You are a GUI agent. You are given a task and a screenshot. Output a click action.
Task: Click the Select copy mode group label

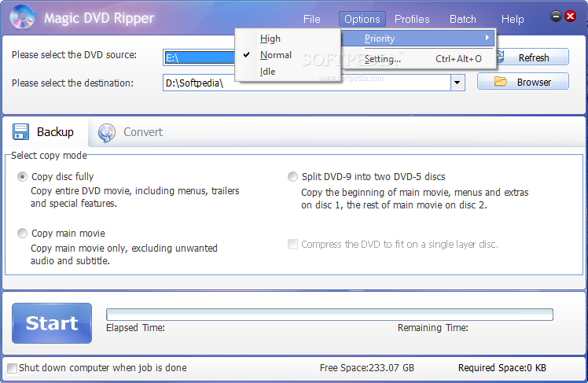pyautogui.click(x=49, y=156)
